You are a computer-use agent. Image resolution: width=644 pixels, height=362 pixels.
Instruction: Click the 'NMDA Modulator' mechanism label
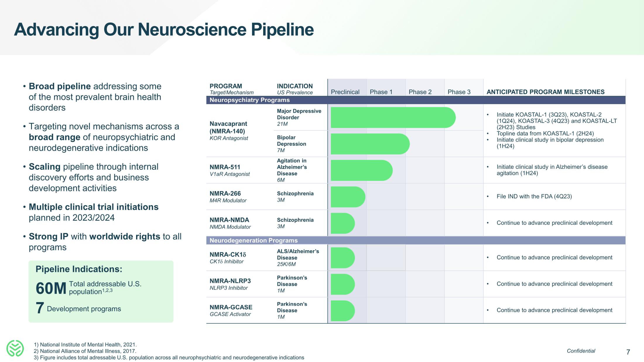coord(230,227)
